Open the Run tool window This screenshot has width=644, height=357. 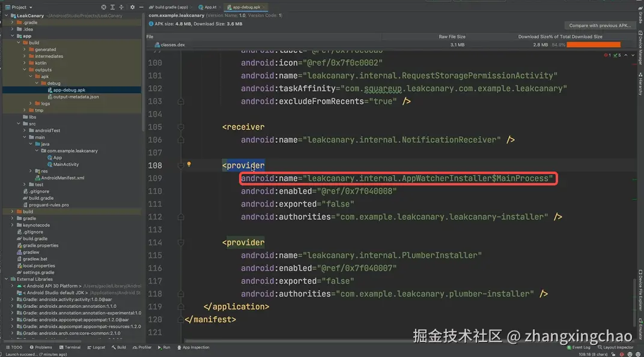pyautogui.click(x=164, y=347)
